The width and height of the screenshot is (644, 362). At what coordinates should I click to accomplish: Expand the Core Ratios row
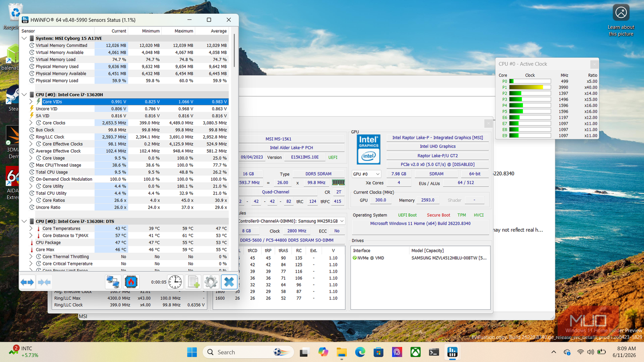click(x=31, y=201)
